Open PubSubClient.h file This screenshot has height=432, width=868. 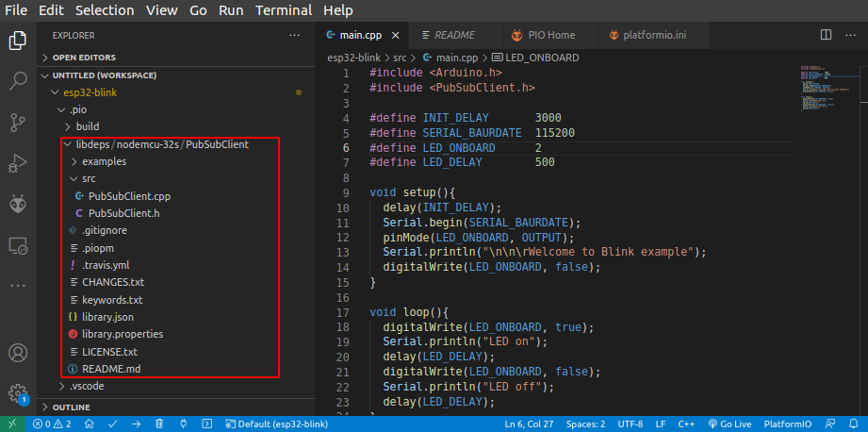click(x=176, y=213)
